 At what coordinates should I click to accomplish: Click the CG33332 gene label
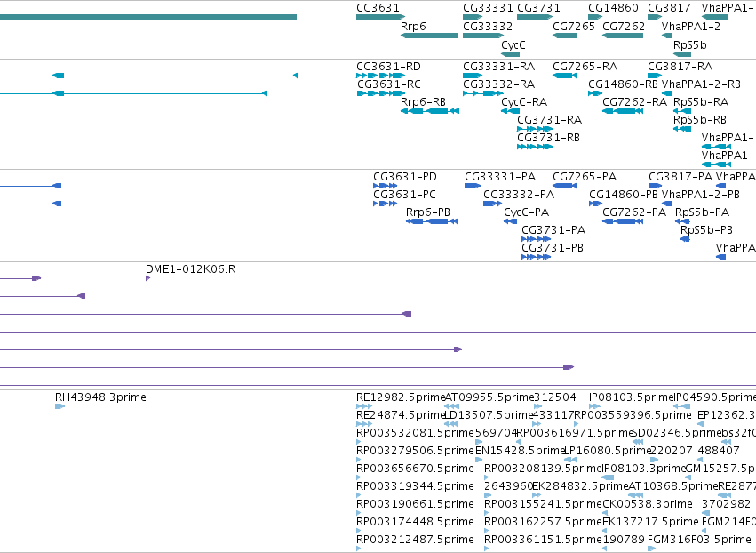(488, 26)
